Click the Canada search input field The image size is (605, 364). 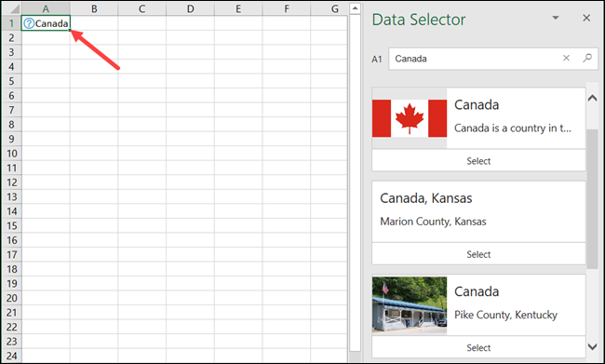click(x=493, y=59)
